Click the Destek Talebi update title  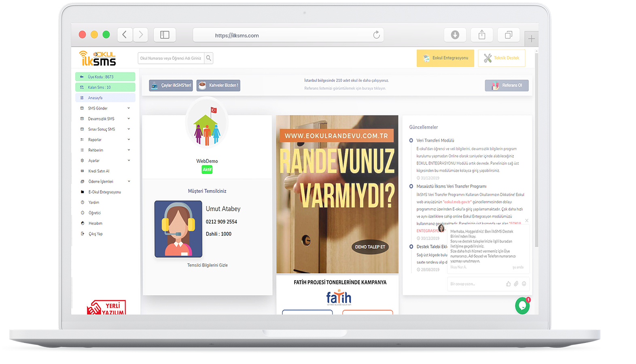point(432,247)
